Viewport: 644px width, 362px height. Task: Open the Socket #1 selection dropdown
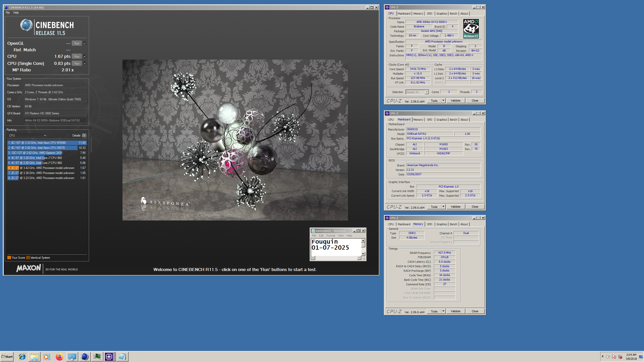coord(417,92)
